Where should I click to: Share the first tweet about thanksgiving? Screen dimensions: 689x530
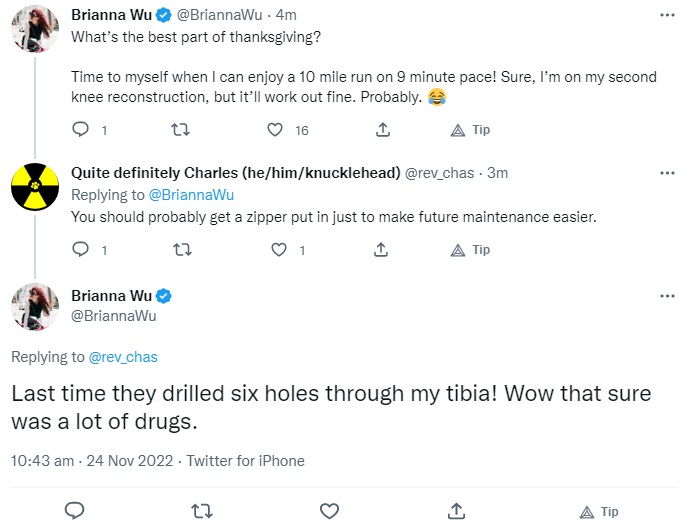[383, 130]
